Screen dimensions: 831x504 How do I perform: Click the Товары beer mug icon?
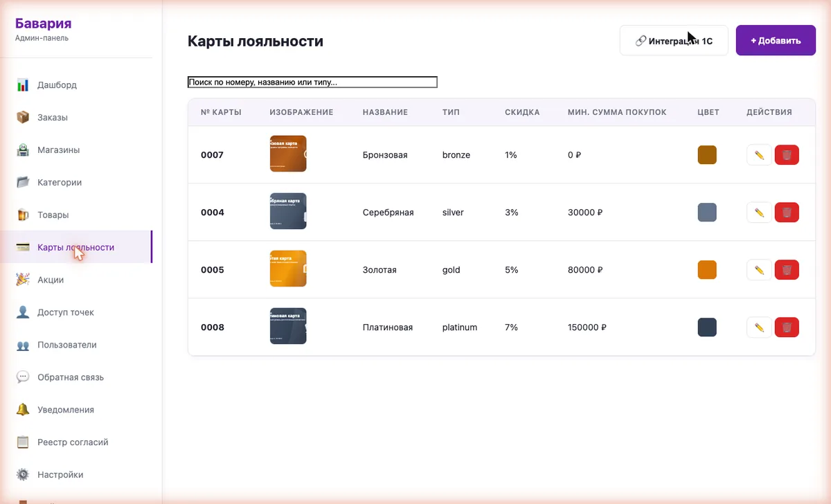click(23, 215)
